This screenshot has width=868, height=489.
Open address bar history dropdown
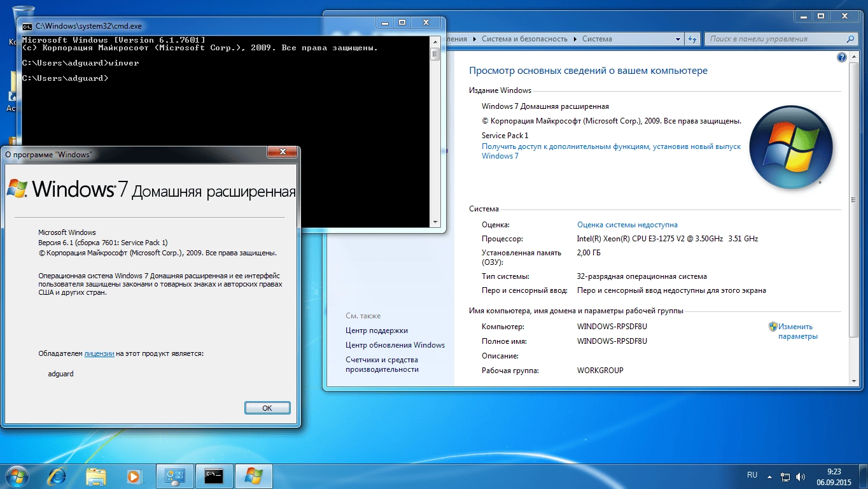(678, 39)
